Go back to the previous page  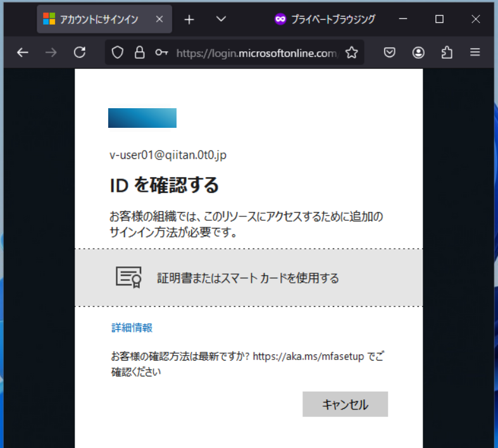pyautogui.click(x=23, y=53)
